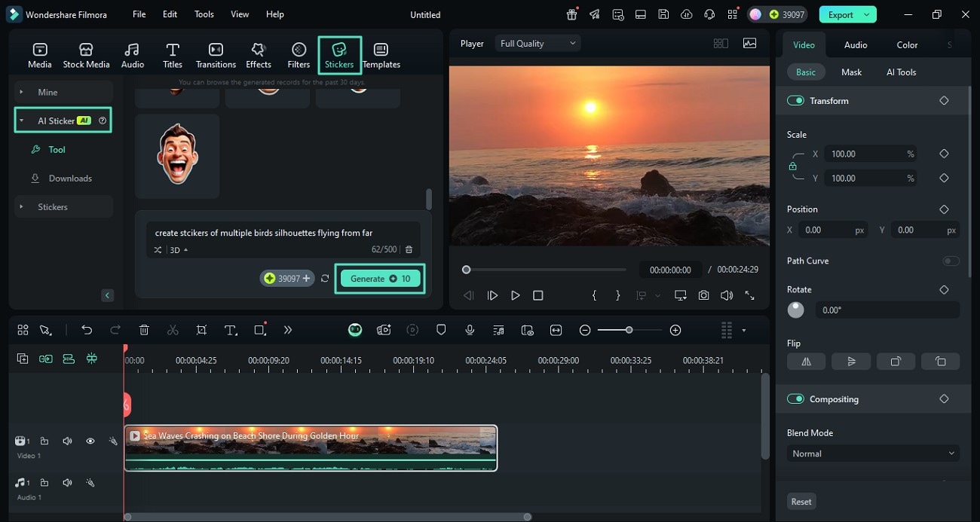Add a keyframe for Position diamond
Image resolution: width=980 pixels, height=522 pixels.
pos(944,209)
